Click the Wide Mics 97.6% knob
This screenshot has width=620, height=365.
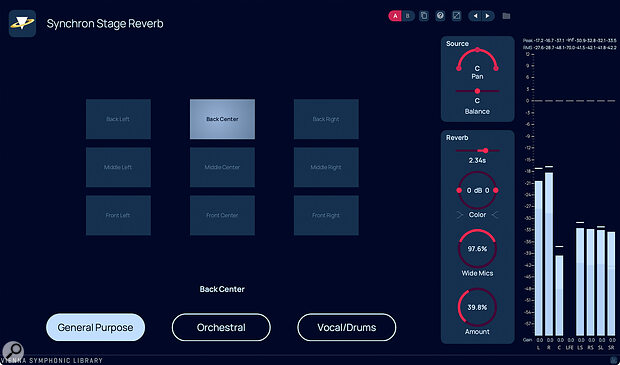click(x=477, y=249)
